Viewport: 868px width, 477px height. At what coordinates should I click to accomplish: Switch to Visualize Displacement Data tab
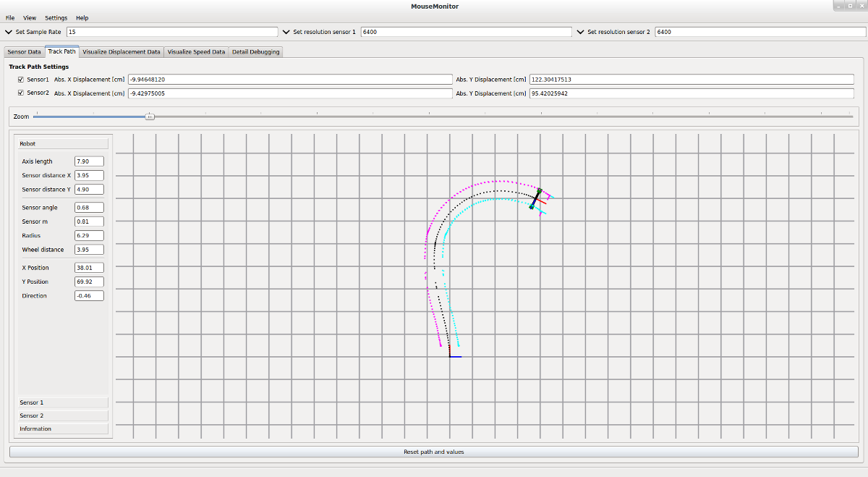coord(122,52)
